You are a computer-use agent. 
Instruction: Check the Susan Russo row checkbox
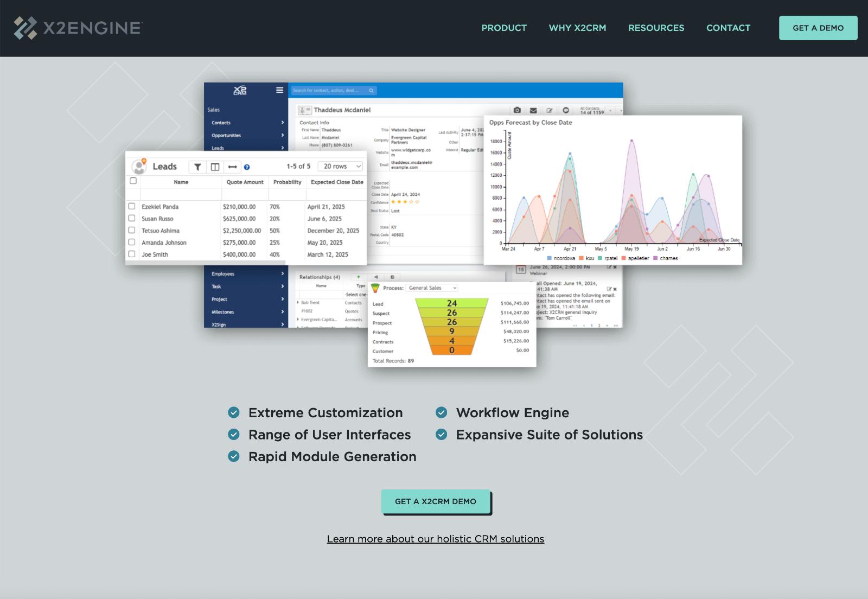coord(132,218)
